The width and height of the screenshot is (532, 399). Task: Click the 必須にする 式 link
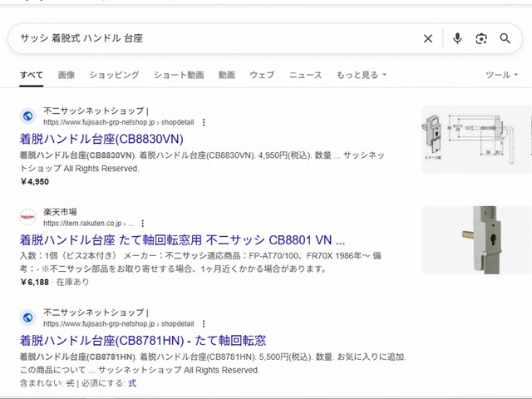(x=132, y=383)
